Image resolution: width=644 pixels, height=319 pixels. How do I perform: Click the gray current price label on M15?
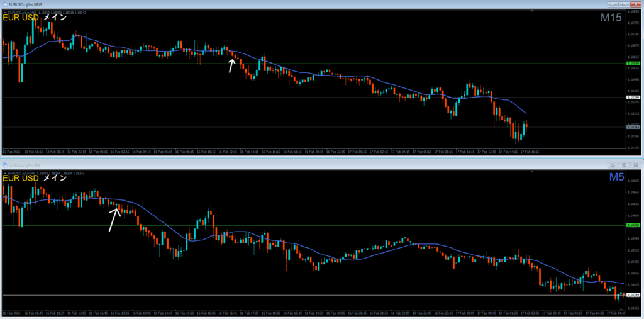pos(633,127)
